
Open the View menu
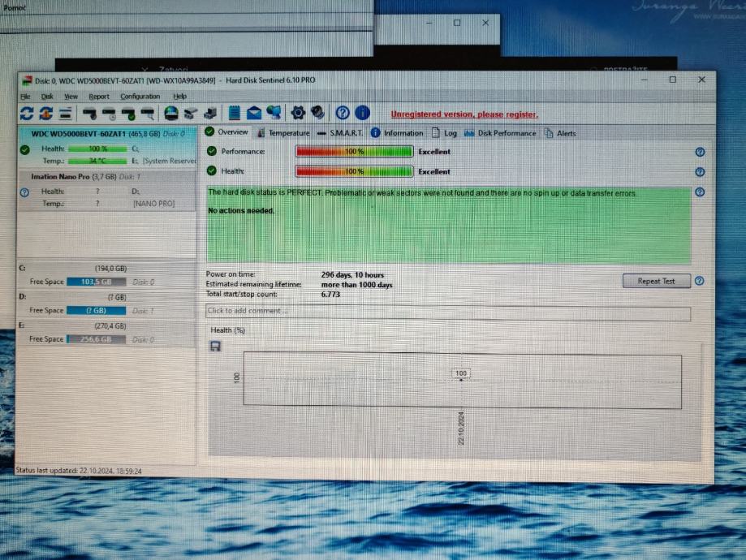point(71,97)
